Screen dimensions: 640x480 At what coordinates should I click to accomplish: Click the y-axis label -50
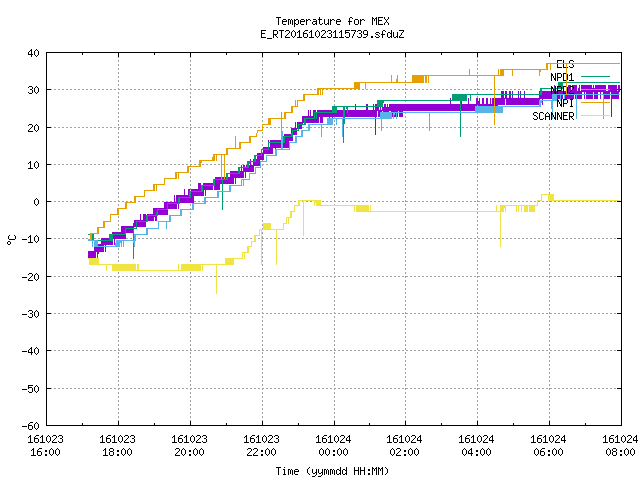[x=31, y=389]
